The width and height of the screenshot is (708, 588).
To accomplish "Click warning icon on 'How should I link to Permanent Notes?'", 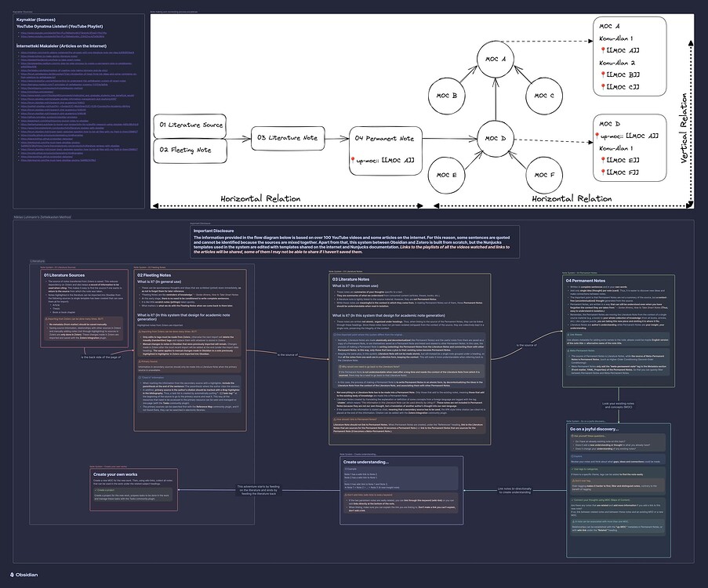I will tap(333, 419).
